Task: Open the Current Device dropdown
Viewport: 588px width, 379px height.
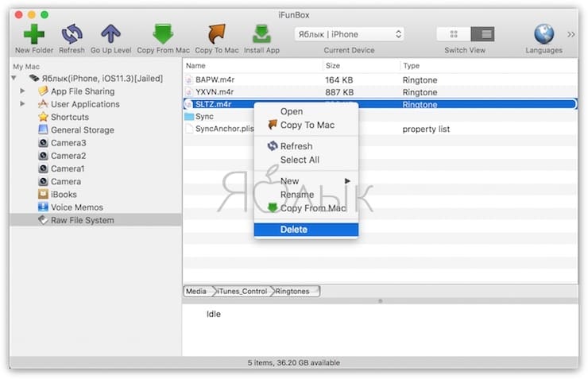Action: [349, 34]
